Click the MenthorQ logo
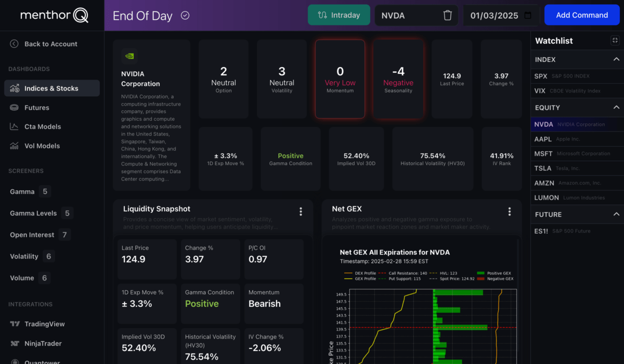624x364 pixels. [54, 16]
